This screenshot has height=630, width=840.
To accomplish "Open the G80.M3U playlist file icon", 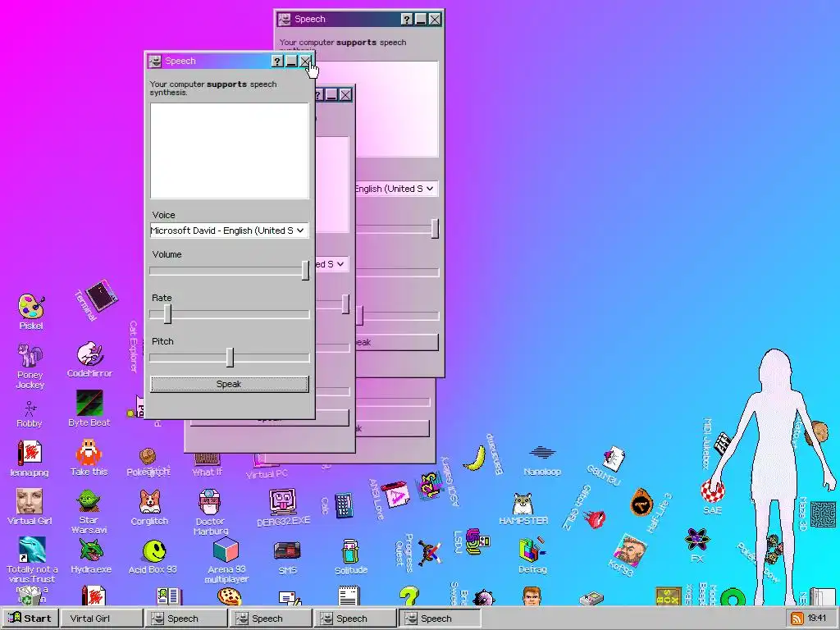I will pos(614,459).
